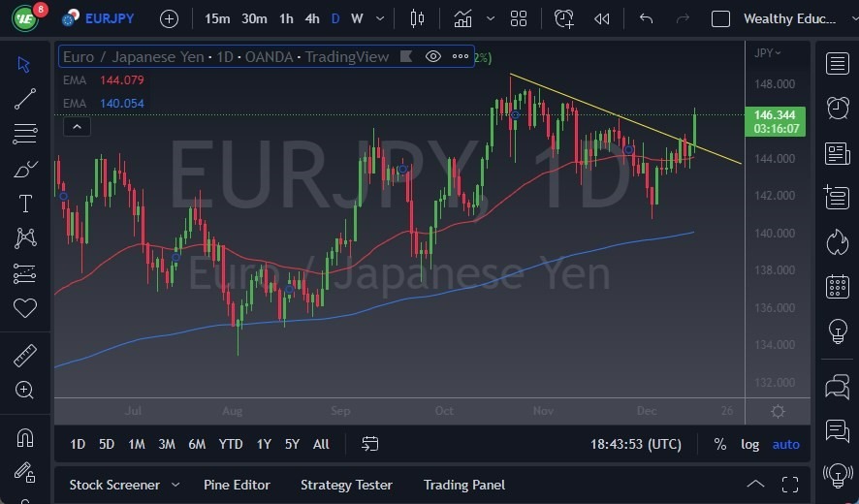Image resolution: width=859 pixels, height=504 pixels.
Task: Open the economic calendar panel
Action: 838,287
